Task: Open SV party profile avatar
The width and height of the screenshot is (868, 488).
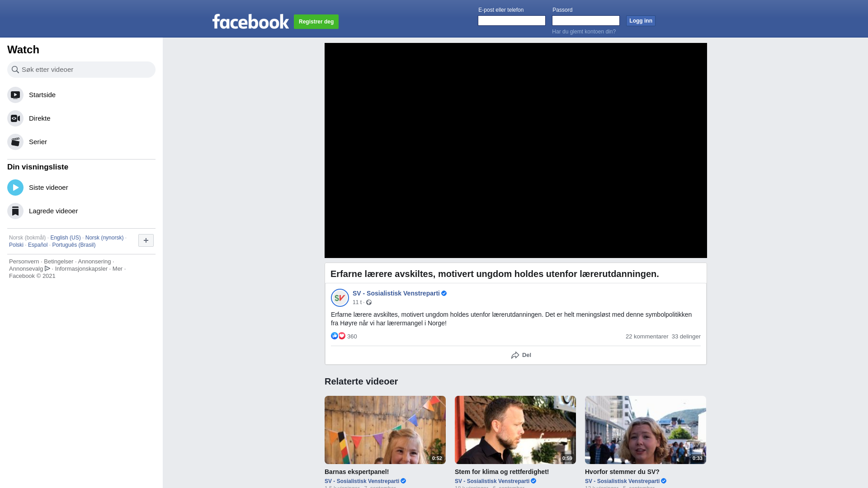Action: coord(340,298)
